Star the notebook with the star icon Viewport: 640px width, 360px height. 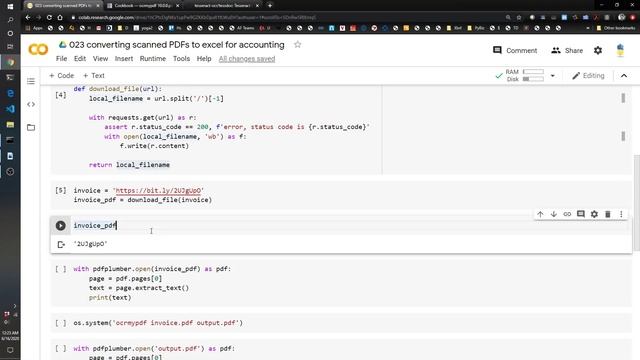298,44
